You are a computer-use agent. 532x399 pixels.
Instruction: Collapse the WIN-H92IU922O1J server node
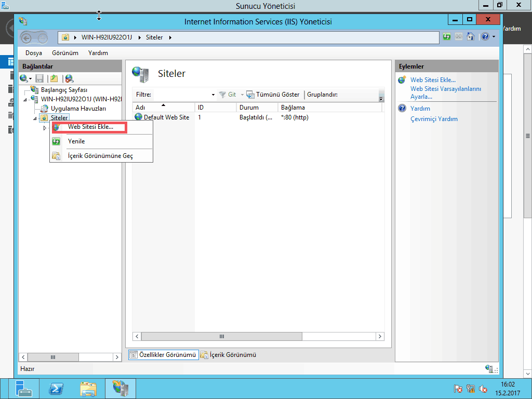tap(25, 99)
